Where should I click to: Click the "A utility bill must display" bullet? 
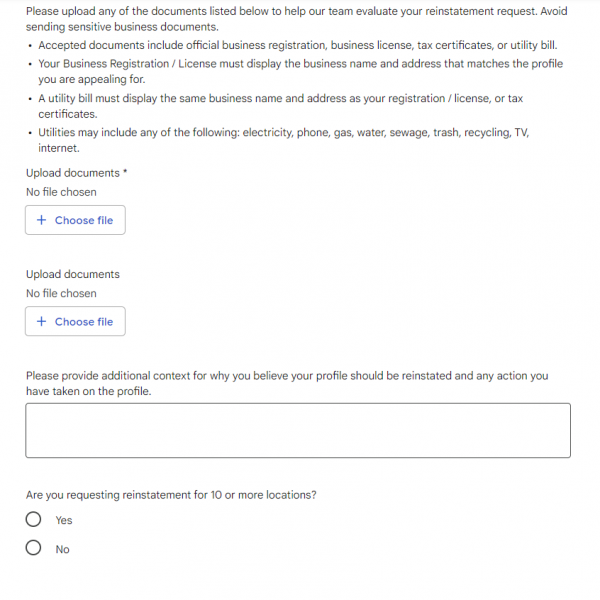(x=280, y=106)
